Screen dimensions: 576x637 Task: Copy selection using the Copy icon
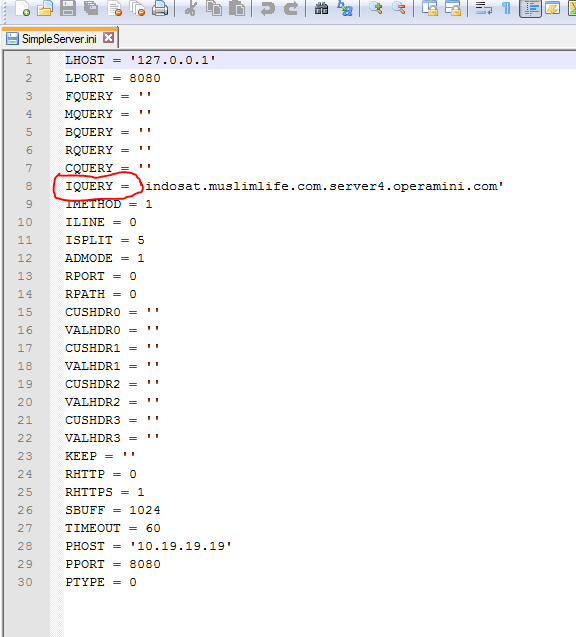(x=213, y=8)
